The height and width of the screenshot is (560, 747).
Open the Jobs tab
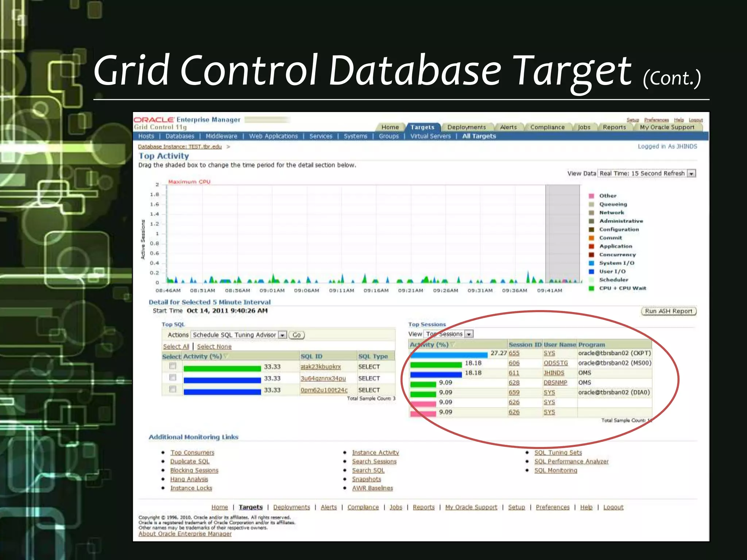tap(584, 127)
